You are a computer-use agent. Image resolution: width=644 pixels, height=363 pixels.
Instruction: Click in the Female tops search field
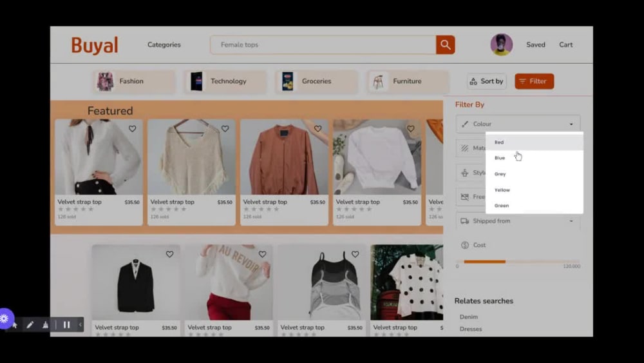(x=323, y=44)
